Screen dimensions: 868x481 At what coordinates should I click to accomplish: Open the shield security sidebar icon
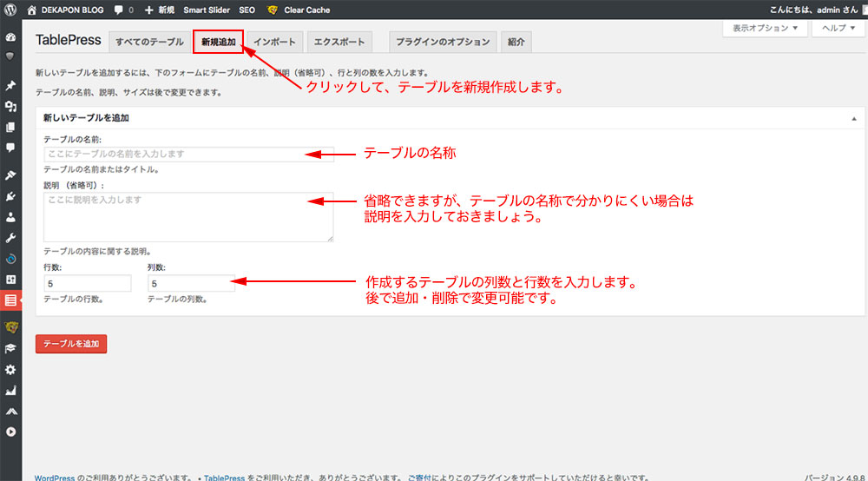coord(10,56)
